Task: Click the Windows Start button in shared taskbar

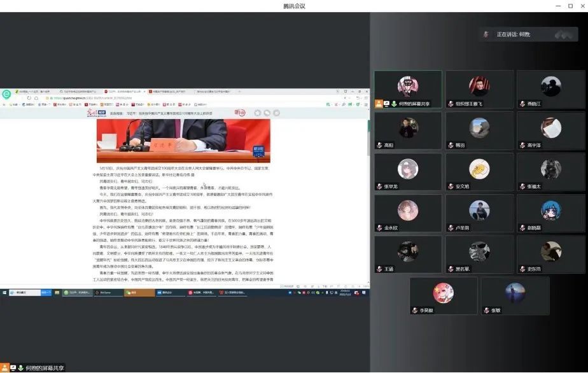Action: click(x=4, y=293)
